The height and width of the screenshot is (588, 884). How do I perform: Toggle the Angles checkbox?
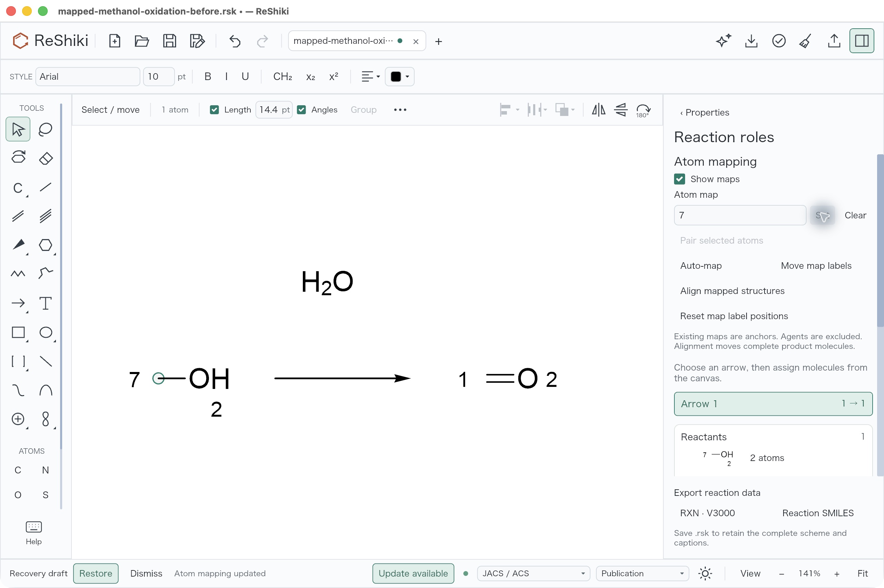pos(301,110)
